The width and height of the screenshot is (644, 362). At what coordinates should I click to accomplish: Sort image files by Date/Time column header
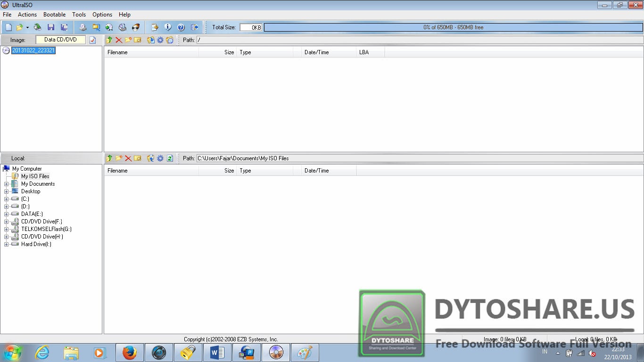click(329, 52)
